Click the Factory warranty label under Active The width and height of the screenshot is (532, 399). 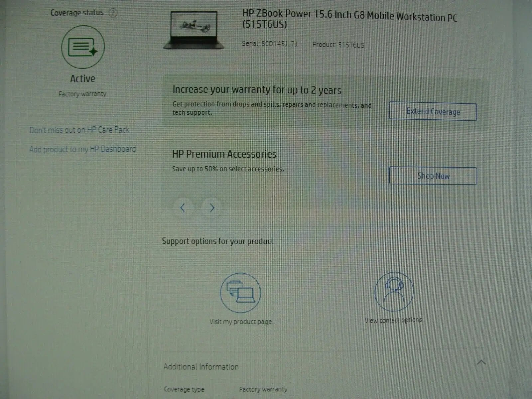pos(82,94)
